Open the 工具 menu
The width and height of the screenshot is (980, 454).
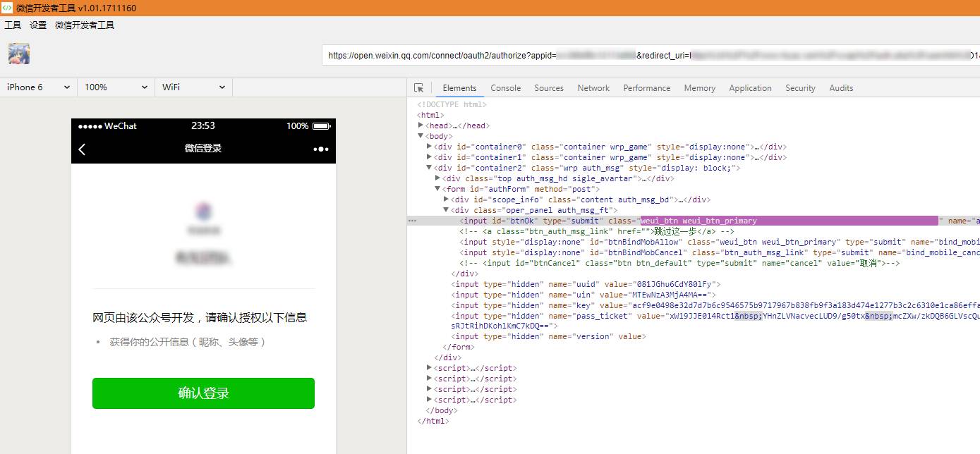click(13, 25)
